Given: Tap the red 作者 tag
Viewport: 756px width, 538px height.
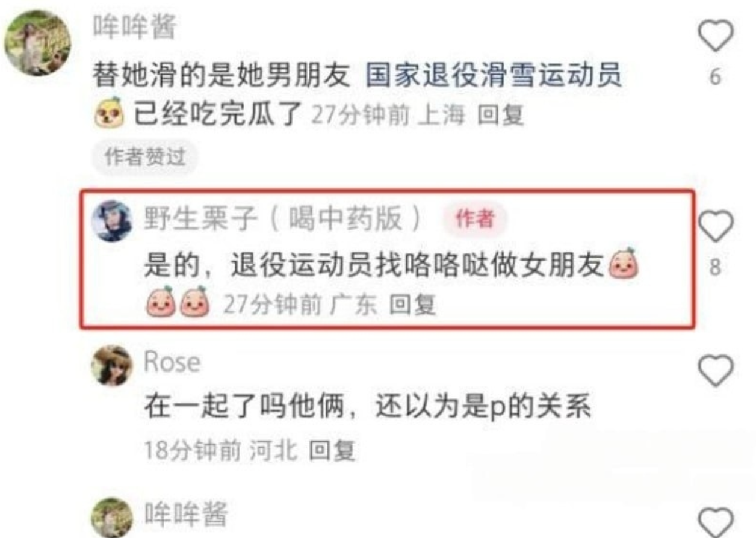Looking at the screenshot, I should point(474,220).
